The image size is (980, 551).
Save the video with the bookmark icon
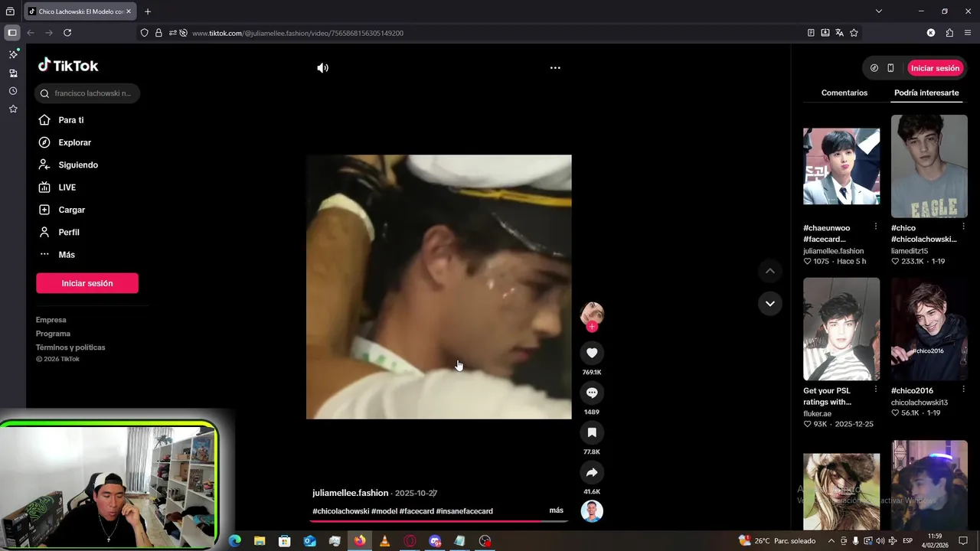592,432
